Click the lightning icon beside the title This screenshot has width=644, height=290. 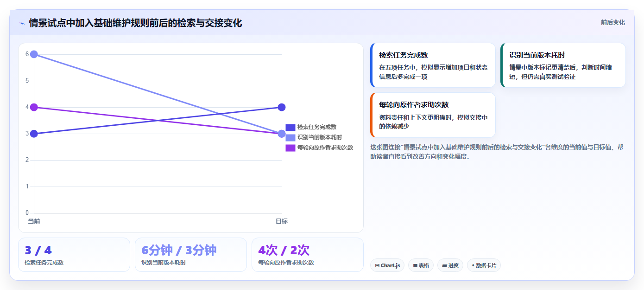click(x=22, y=23)
